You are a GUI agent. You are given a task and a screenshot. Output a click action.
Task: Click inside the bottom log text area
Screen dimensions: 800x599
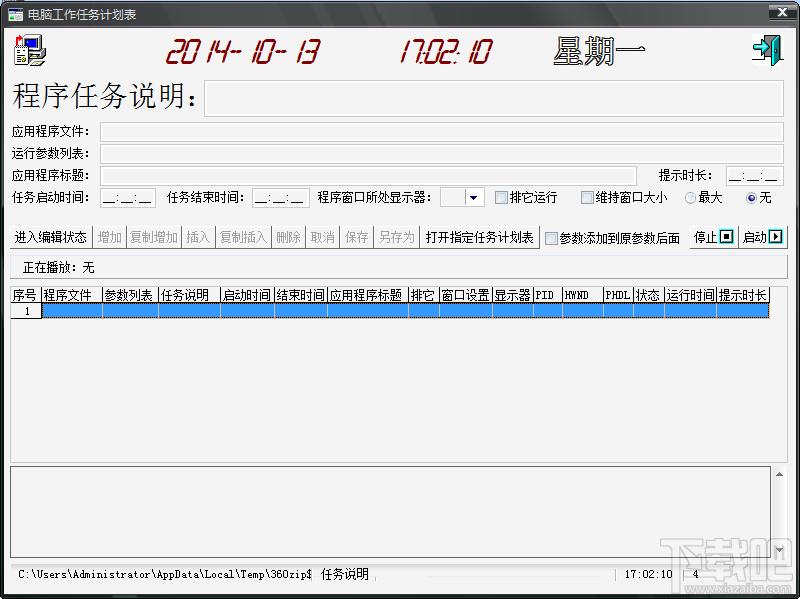point(390,512)
